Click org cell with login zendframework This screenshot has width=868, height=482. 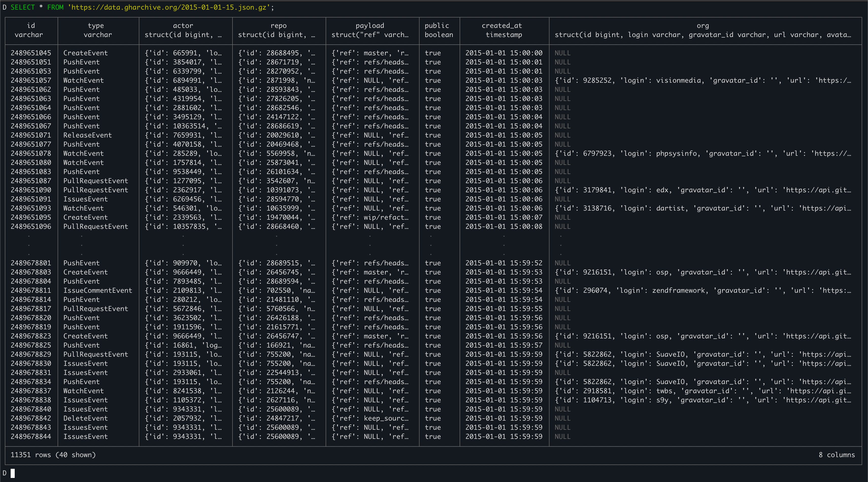tap(703, 290)
